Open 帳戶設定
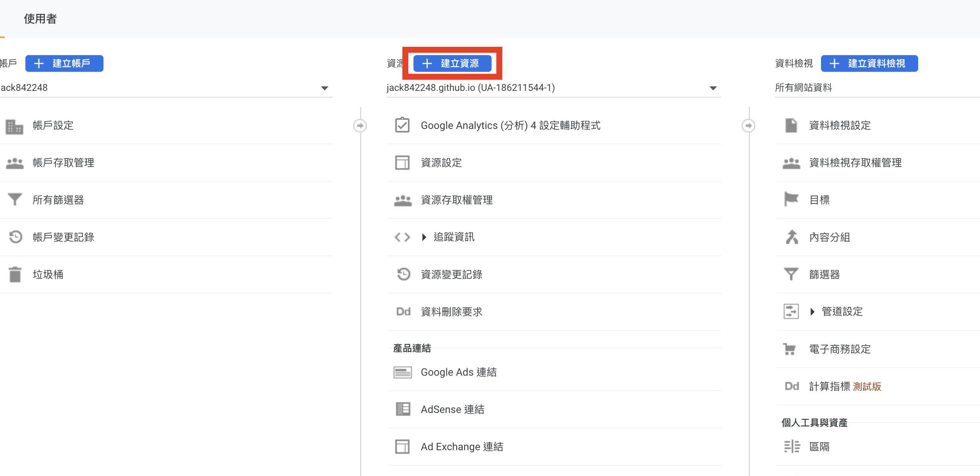980x476 pixels. tap(53, 126)
